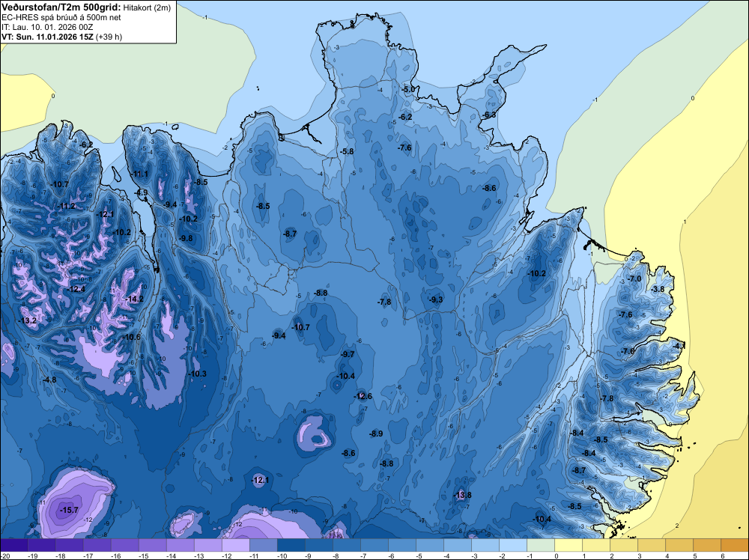
Task: Click the -12.6 temperature value
Action: pyautogui.click(x=363, y=396)
